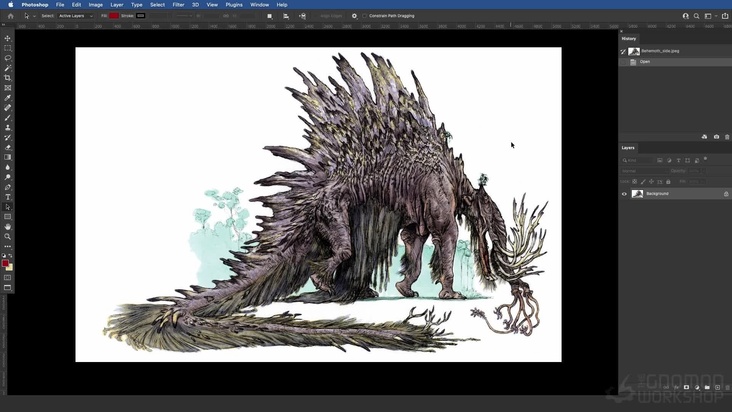The image size is (732, 412).
Task: Select the Path Selection tool
Action: 7,207
